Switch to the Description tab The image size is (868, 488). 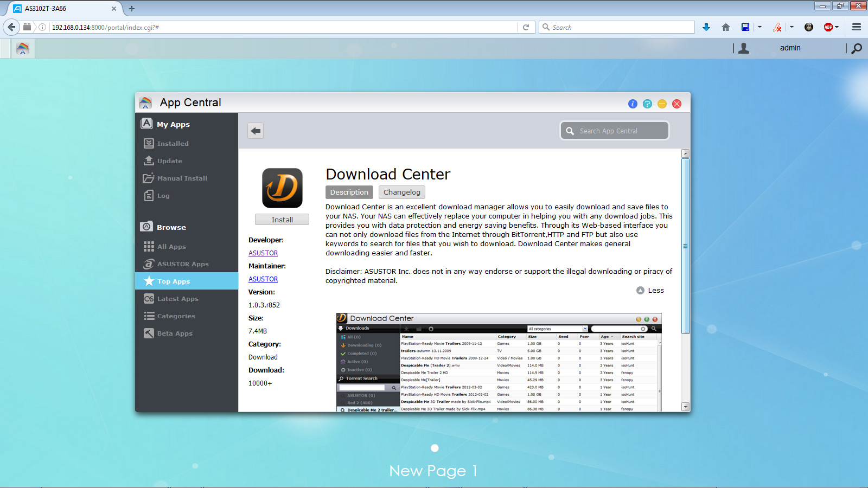(x=349, y=192)
